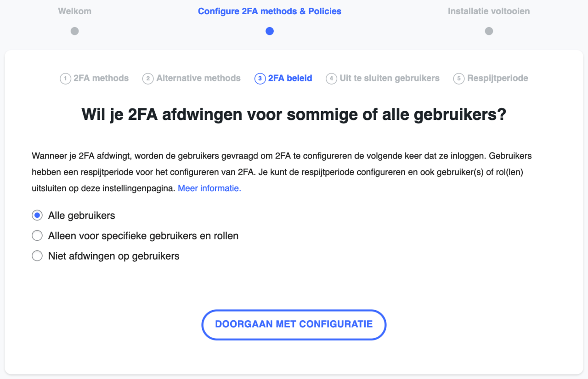The image size is (588, 379).
Task: Click the Welkom step dot
Action: 75,31
